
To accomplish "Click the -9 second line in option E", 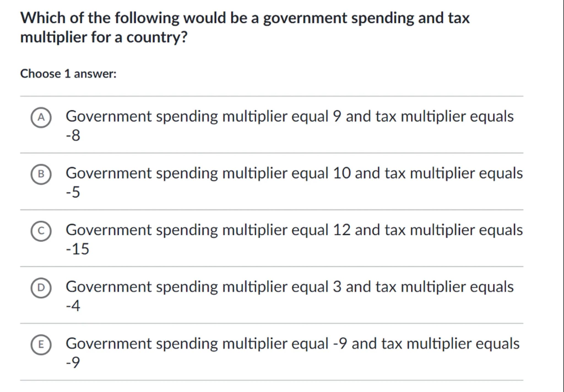I will click(x=73, y=363).
